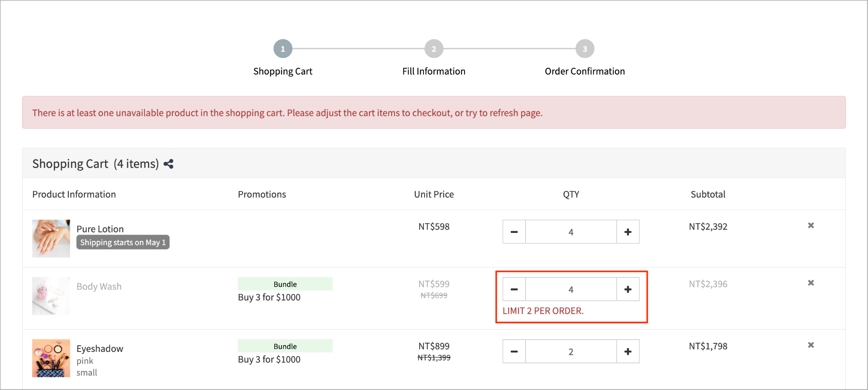Click the Eyeshadow product name
Image resolution: width=868 pixels, height=390 pixels.
100,349
